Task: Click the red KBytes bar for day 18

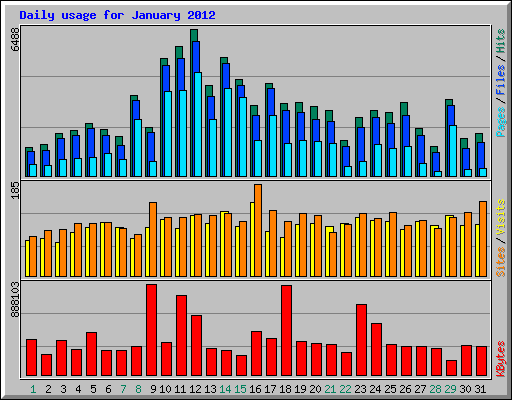Action: click(287, 331)
